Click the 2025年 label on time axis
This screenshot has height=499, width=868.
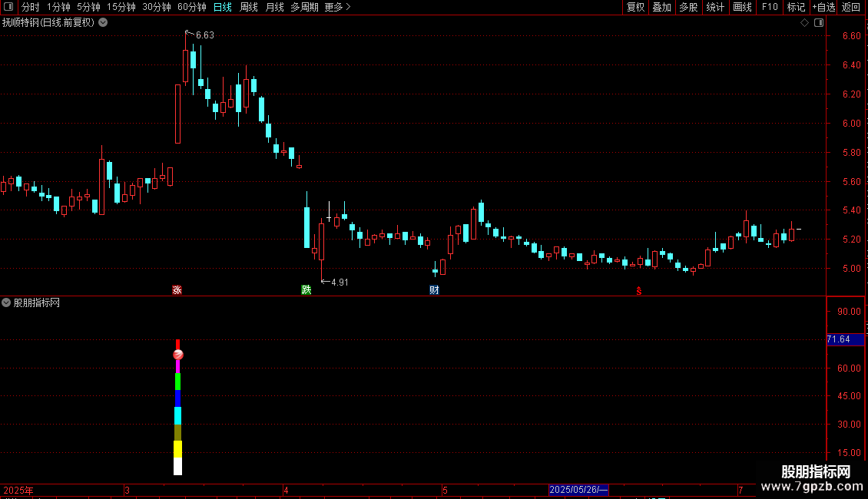[18, 490]
